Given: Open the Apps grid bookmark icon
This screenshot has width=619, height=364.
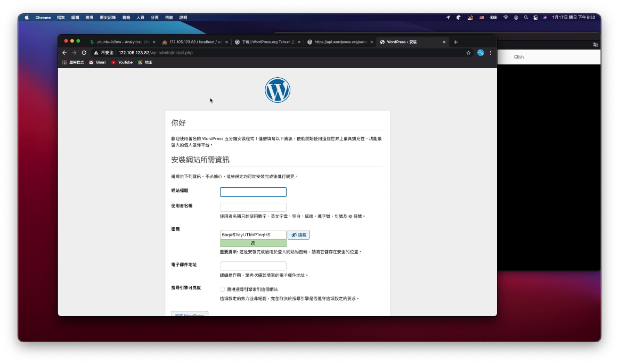Looking at the screenshot, I should 64,62.
